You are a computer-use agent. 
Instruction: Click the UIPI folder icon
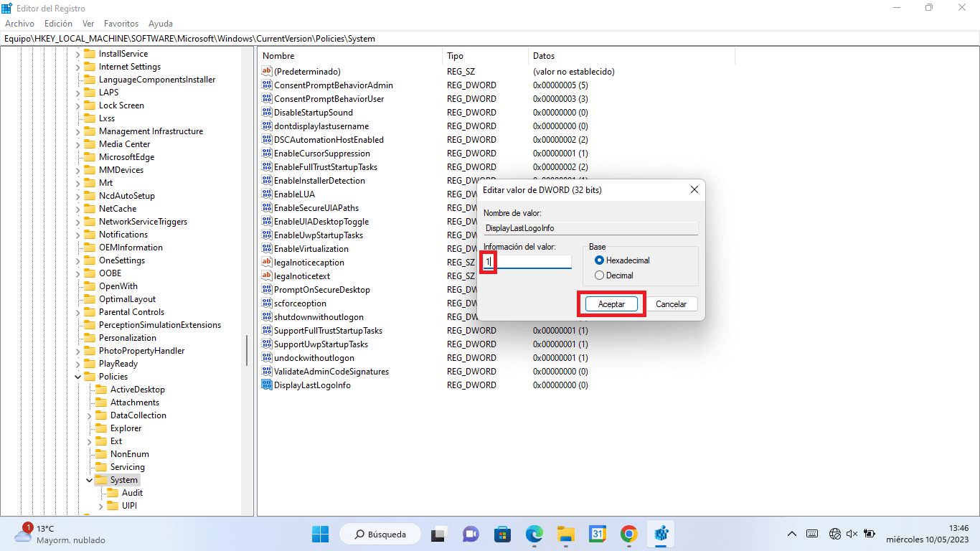[113, 506]
